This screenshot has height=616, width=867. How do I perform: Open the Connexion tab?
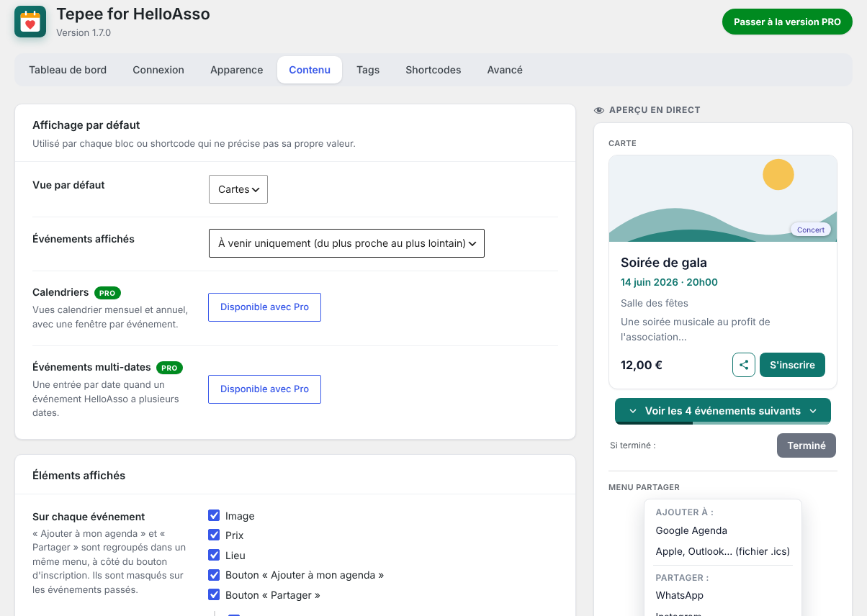(158, 70)
